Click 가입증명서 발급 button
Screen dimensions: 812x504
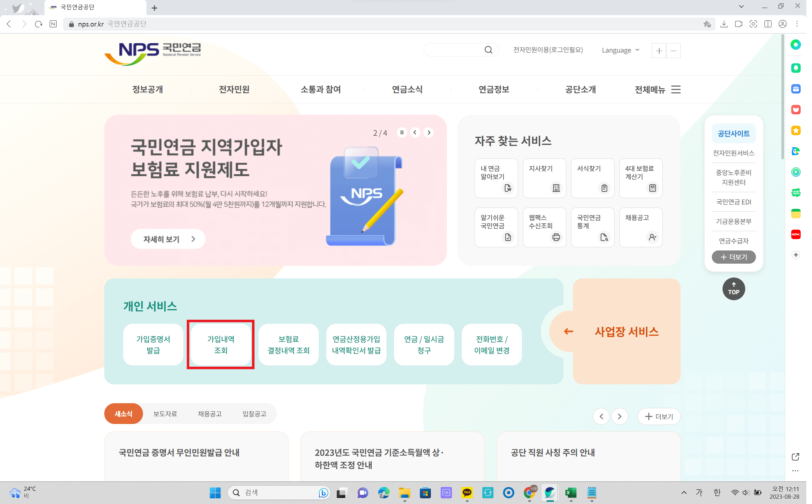click(x=153, y=345)
